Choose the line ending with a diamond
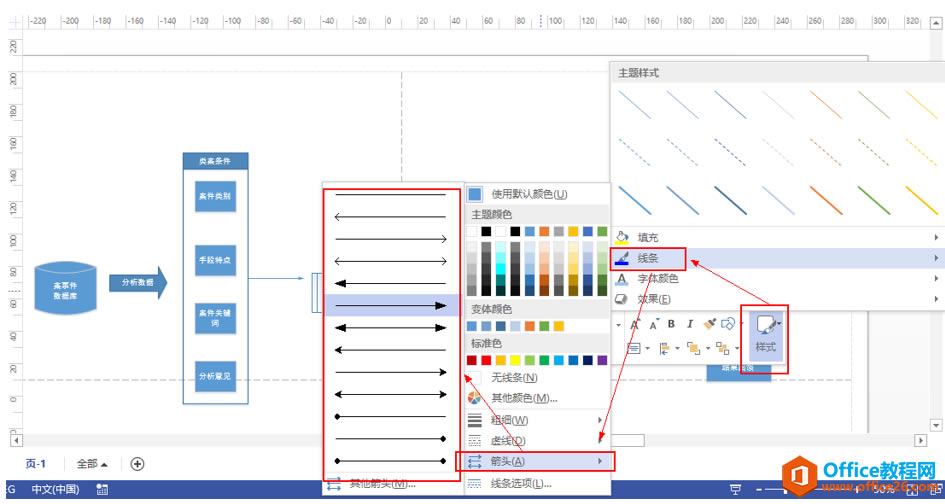This screenshot has height=504, width=945. [391, 439]
